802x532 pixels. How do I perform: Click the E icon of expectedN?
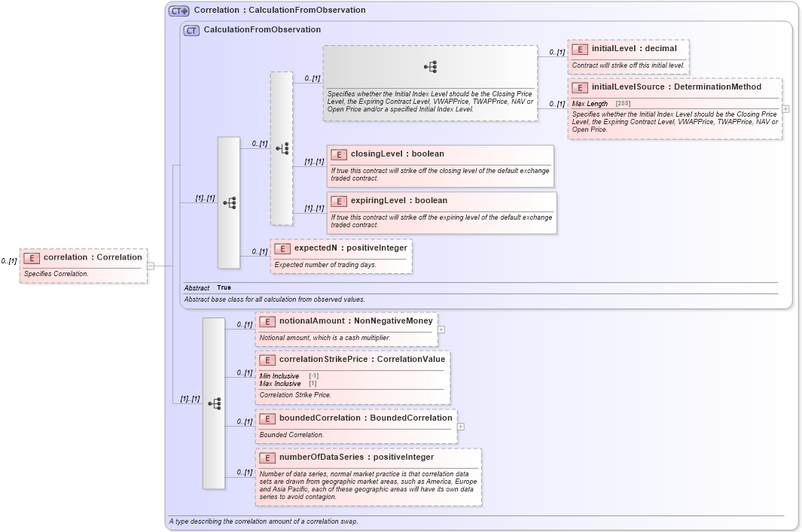coord(282,248)
